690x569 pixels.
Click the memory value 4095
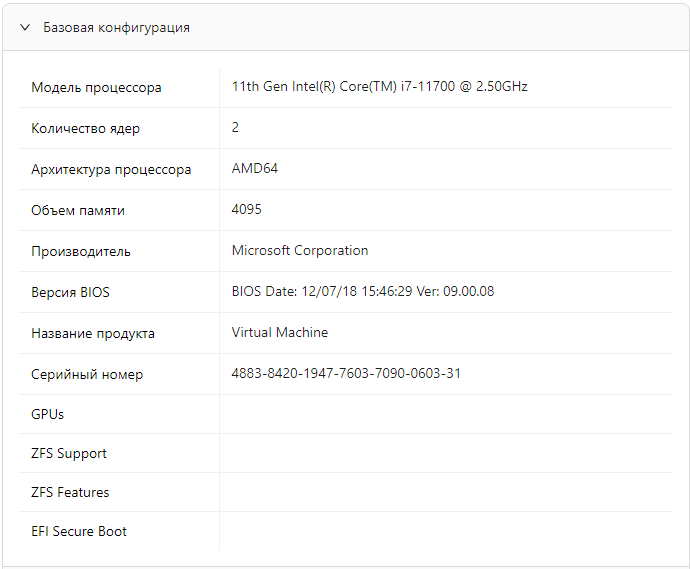click(x=247, y=210)
